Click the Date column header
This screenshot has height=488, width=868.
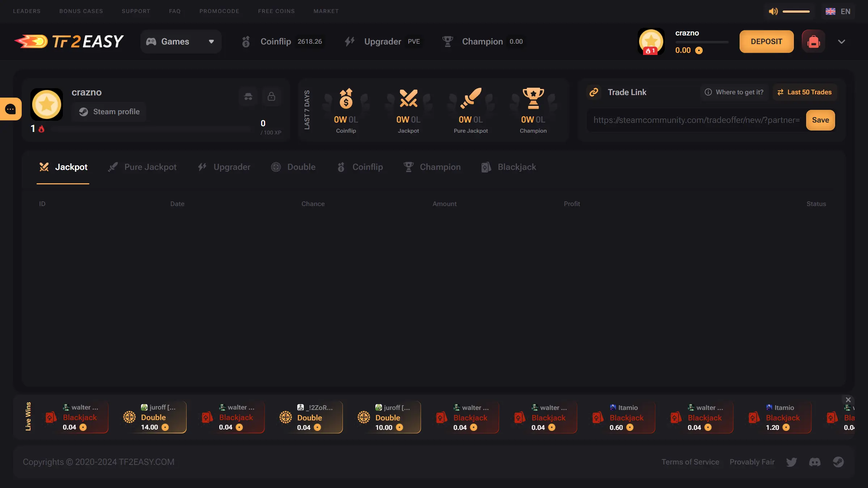[177, 204]
